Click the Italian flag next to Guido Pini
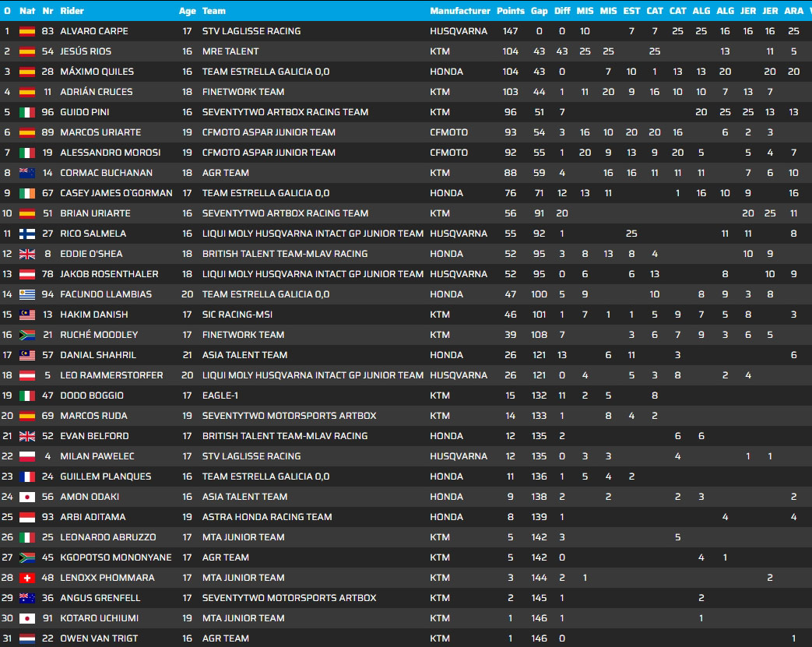Screen dimensions: 812x647 26,112
